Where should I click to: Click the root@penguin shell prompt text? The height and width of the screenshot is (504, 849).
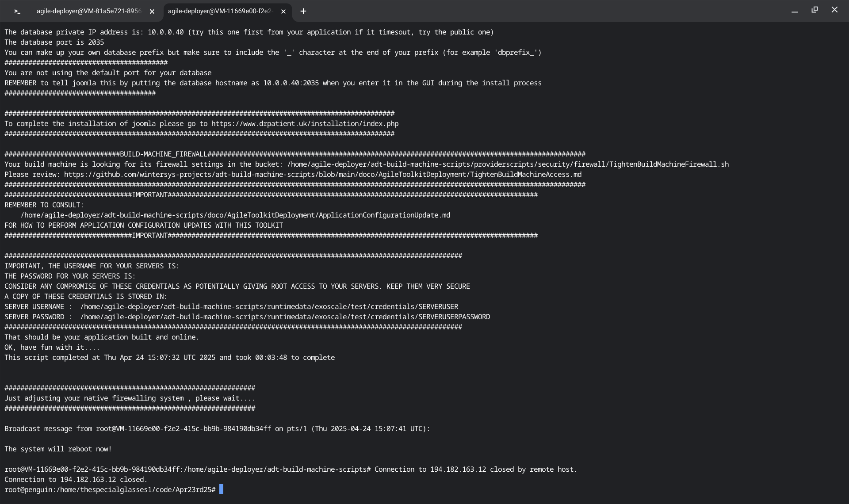(x=110, y=490)
